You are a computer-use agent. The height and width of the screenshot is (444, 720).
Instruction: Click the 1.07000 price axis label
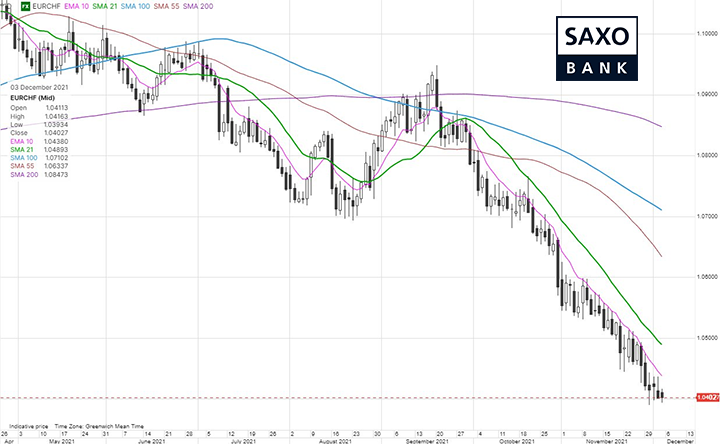[707, 216]
